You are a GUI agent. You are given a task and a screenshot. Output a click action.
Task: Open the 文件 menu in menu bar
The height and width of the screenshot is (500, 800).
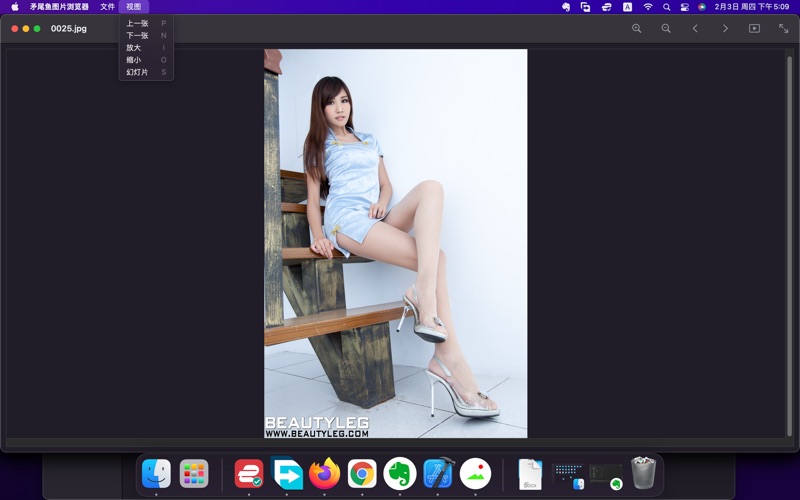[x=107, y=7]
